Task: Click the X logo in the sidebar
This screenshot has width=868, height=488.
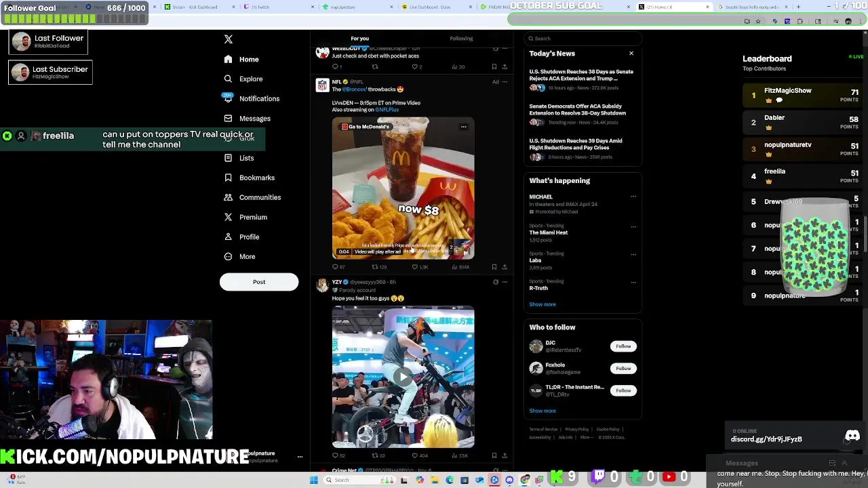Action: pyautogui.click(x=229, y=39)
